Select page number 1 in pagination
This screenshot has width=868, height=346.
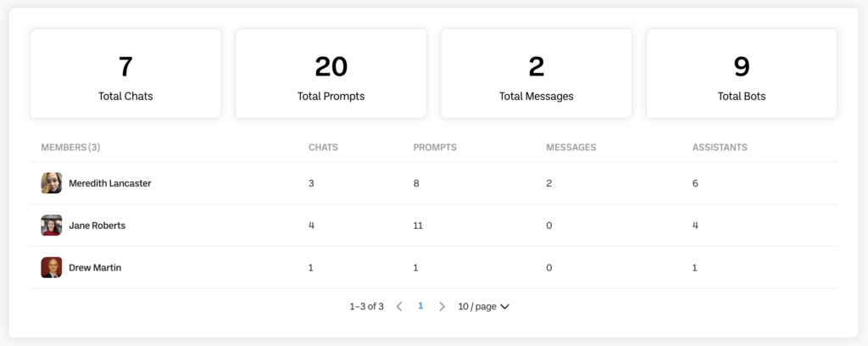tap(420, 306)
